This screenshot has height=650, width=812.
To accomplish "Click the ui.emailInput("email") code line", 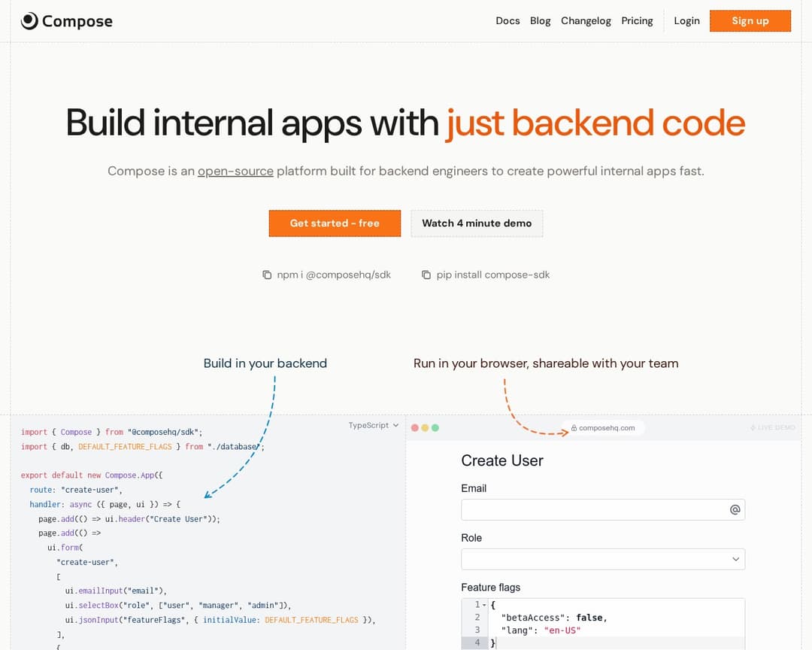I will [x=116, y=591].
